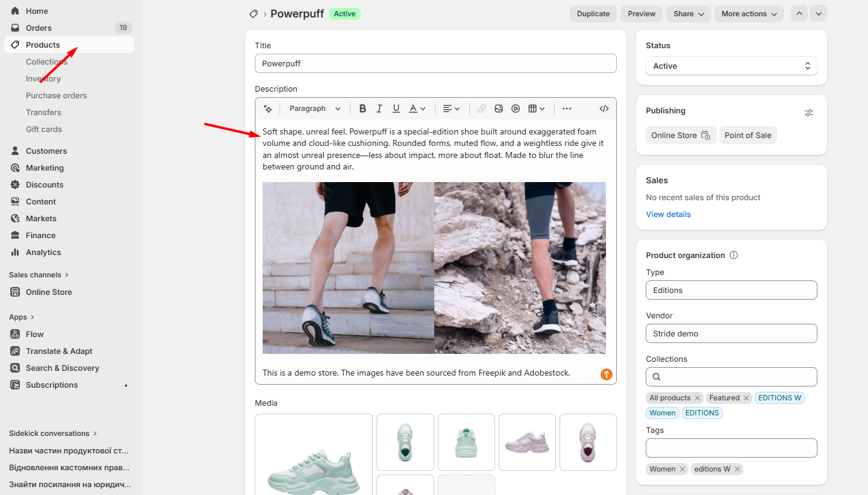Expand Sales channels section
Viewport: 868px width, 495px height.
(39, 275)
